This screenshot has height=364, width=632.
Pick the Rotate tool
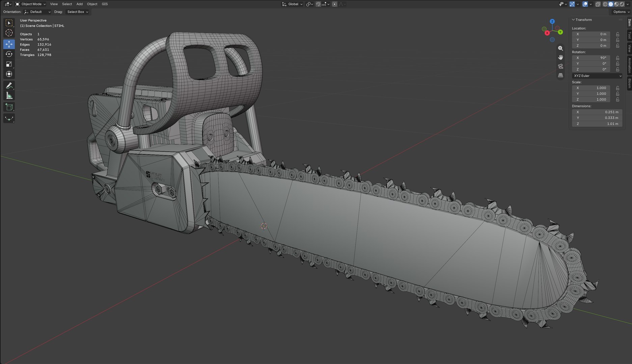click(9, 54)
